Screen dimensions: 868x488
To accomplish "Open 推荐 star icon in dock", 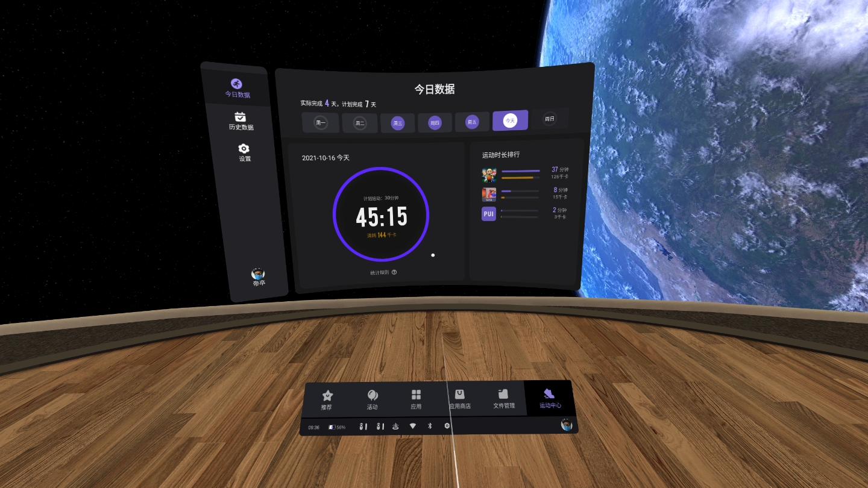I will (327, 399).
